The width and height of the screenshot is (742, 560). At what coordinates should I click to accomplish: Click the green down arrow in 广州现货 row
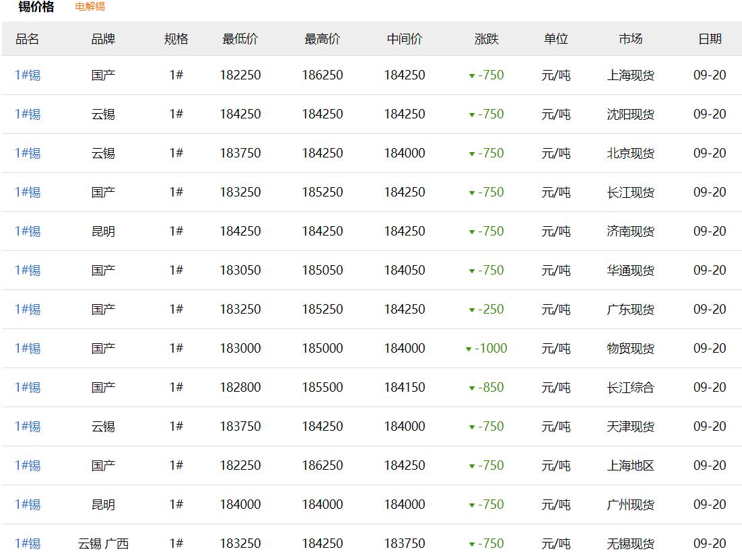point(472,505)
